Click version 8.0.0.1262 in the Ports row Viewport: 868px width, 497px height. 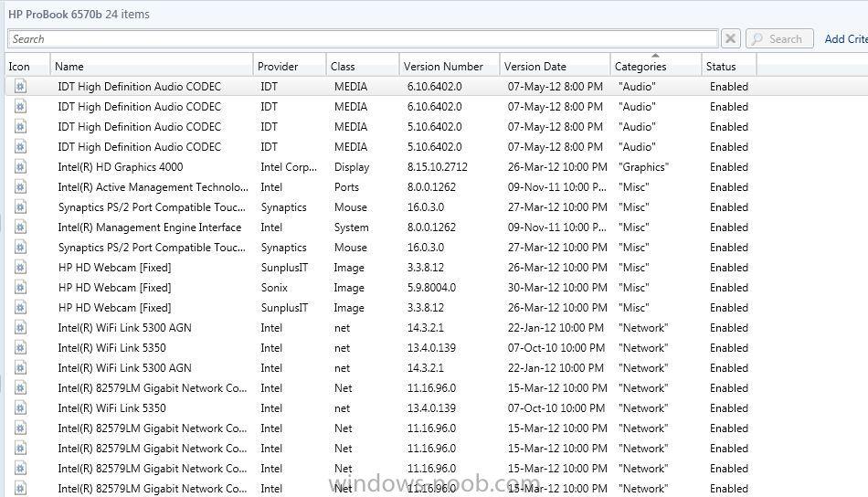[x=432, y=187]
